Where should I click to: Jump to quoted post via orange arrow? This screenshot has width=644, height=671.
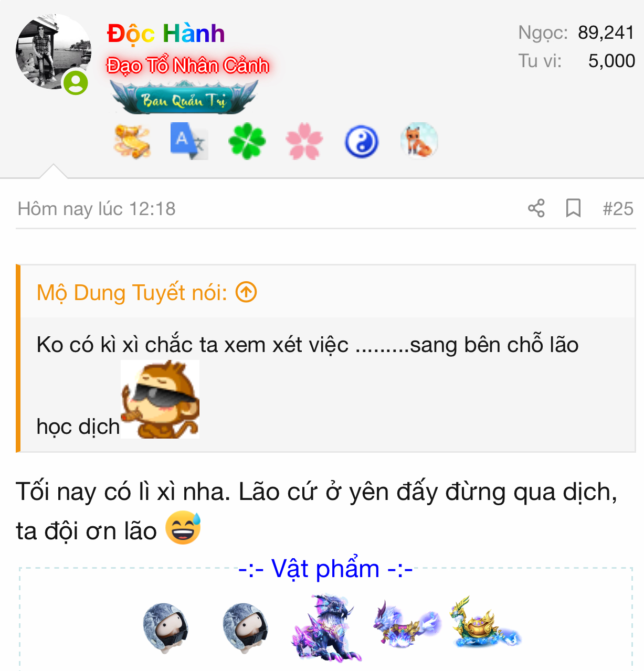pos(246,292)
